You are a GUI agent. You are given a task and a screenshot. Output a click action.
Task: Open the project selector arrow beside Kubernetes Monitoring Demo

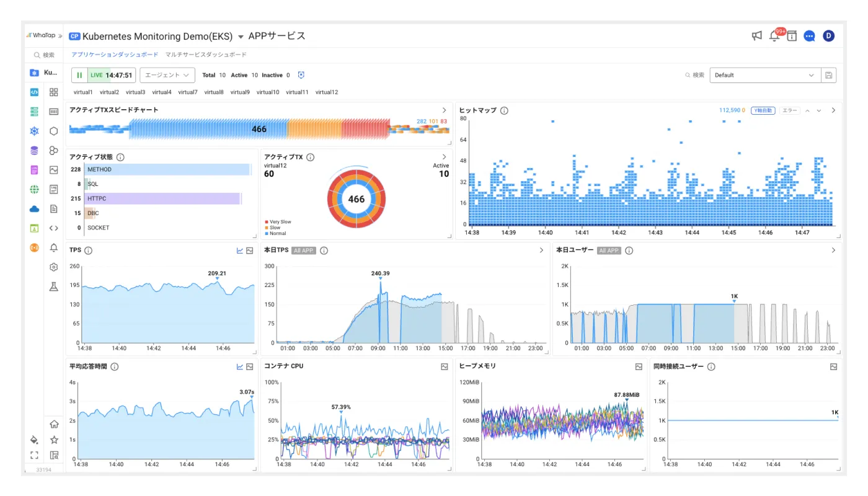(241, 37)
